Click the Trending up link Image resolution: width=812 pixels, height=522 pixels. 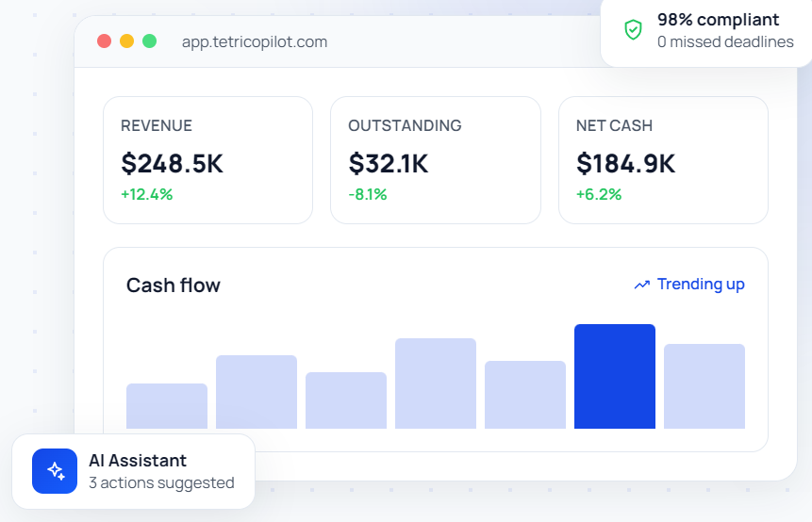point(689,284)
